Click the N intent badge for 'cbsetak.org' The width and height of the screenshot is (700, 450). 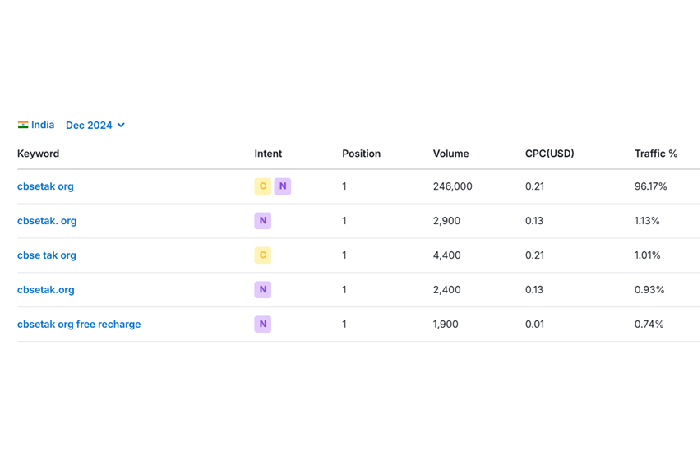[262, 289]
